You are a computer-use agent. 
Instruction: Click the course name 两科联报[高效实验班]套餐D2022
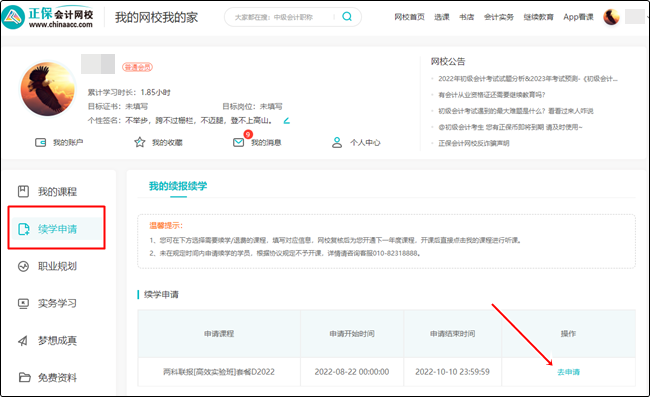click(x=219, y=372)
